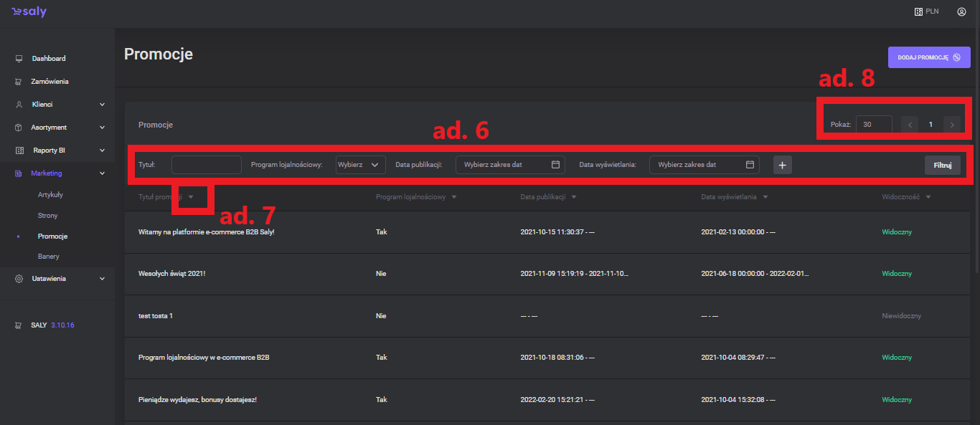Click the Tytuł filter input field
Image resolution: width=980 pixels, height=425 pixels.
(207, 165)
